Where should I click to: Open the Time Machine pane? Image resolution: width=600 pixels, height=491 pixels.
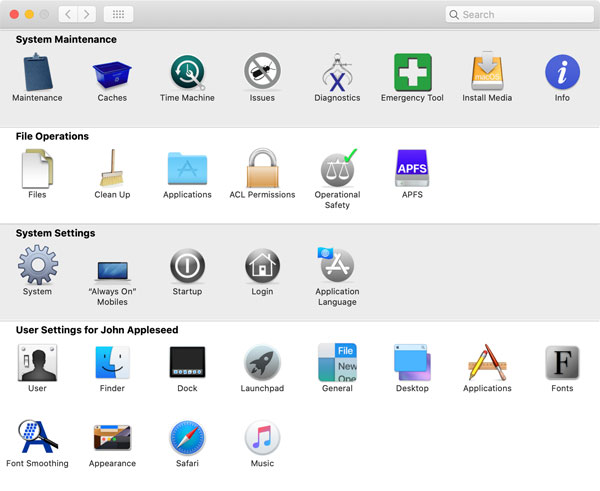(188, 72)
